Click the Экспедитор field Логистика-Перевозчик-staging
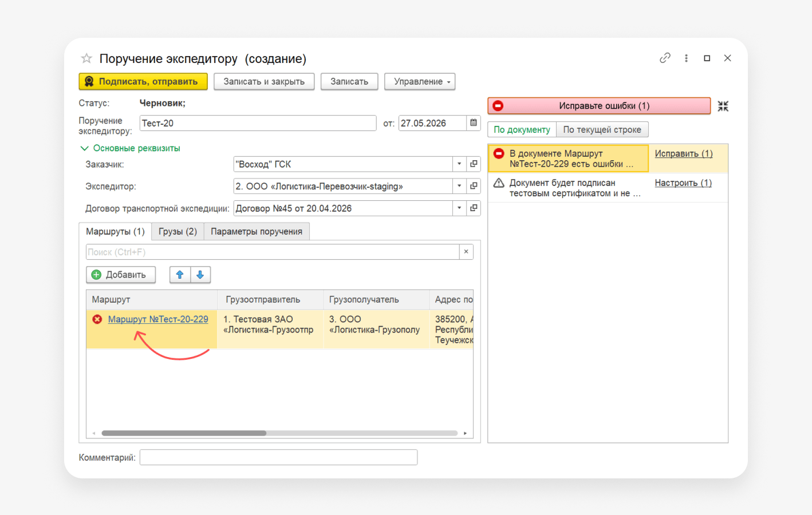The width and height of the screenshot is (812, 515). pos(343,186)
